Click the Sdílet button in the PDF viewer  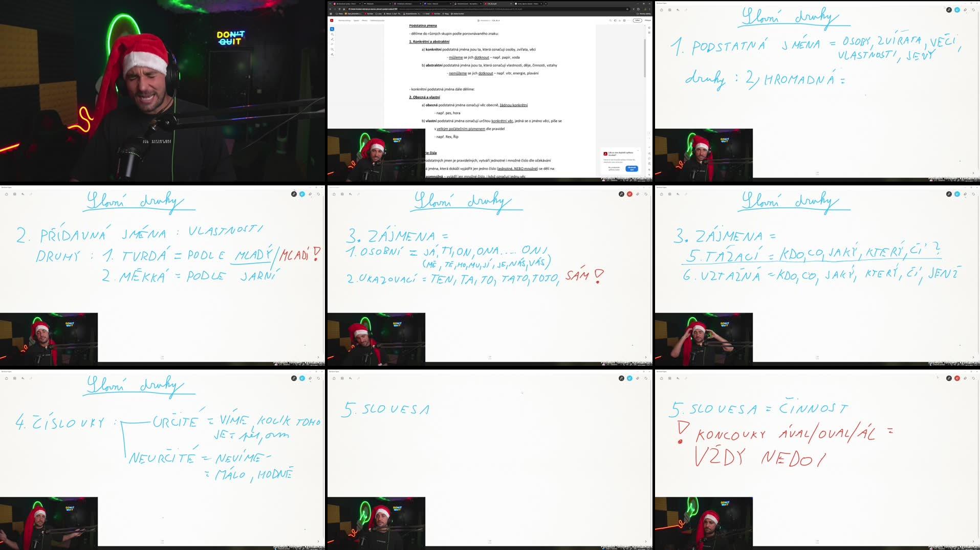[638, 20]
